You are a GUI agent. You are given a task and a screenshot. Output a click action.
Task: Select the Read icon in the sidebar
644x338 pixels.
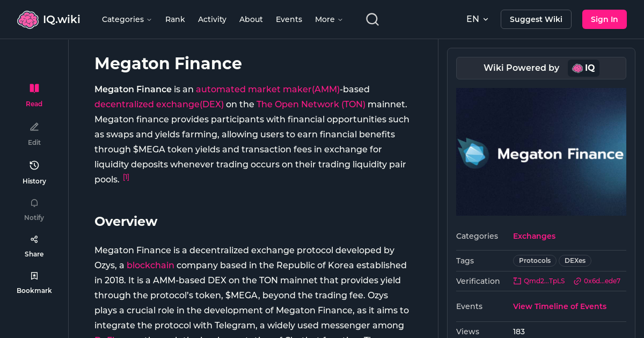coord(34,88)
